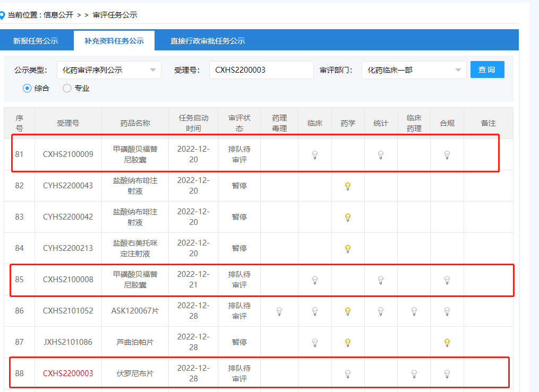The width and height of the screenshot is (539, 392).
Task: Select the 综合 radio button
Action: (27, 89)
